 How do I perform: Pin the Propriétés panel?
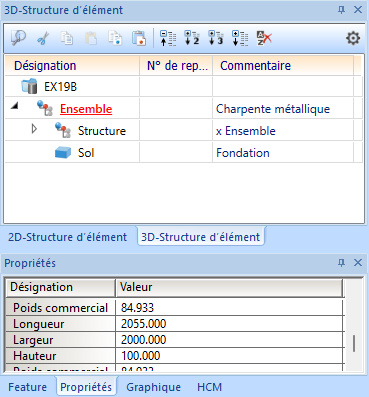click(341, 263)
